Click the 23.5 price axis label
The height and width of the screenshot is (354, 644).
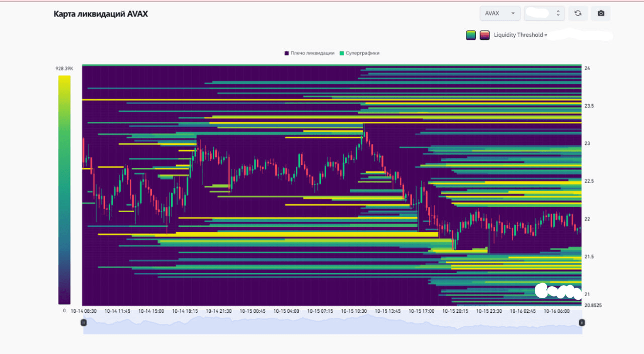point(589,106)
